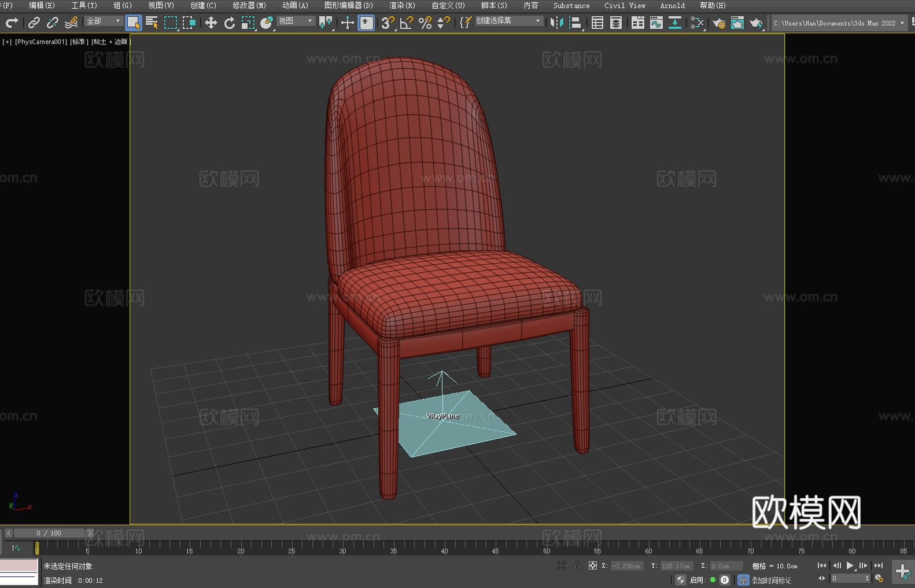Screen dimensions: 915x588
Task: Toggle 3D Snaps
Action: tap(388, 23)
